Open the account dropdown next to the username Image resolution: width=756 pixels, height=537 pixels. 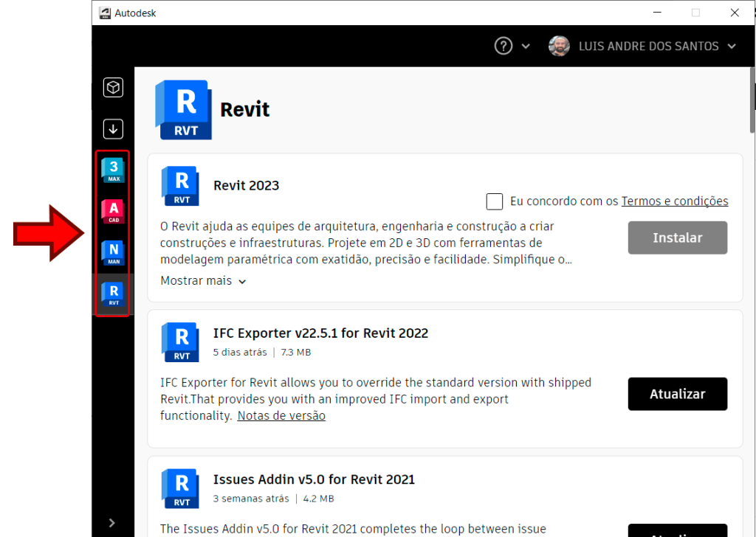[732, 46]
